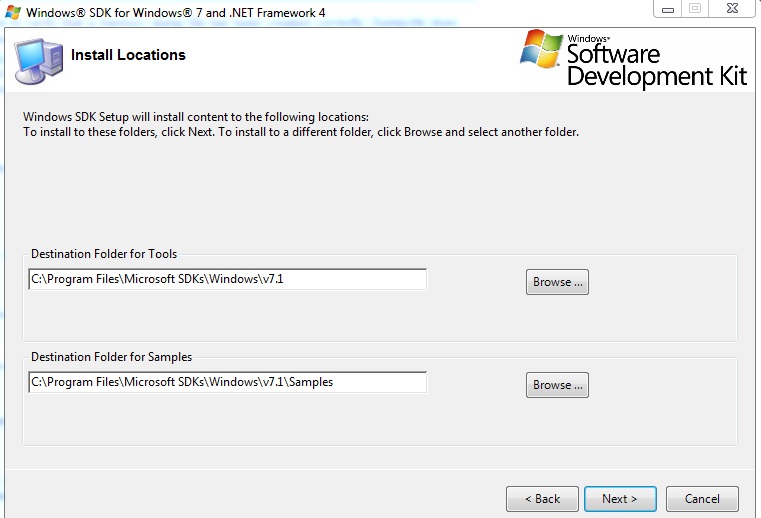Click the computer icon beside Install Locations
Screen dimensions: 761x518
(39, 61)
